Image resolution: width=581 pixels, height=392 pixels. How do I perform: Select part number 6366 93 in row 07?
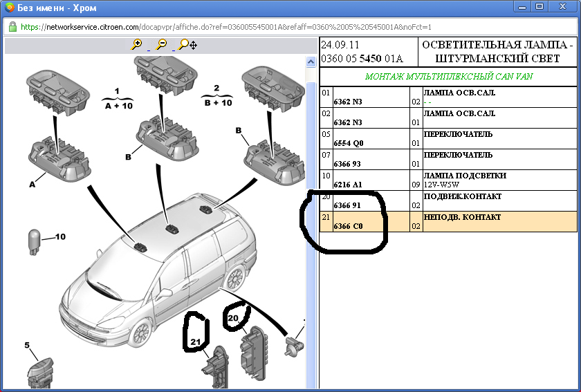tap(347, 164)
